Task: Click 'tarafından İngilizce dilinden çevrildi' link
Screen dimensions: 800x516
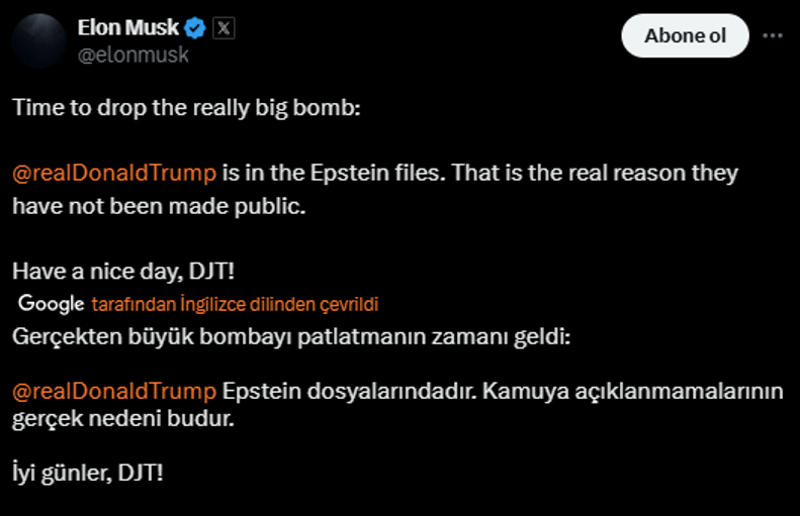Action: 235,304
